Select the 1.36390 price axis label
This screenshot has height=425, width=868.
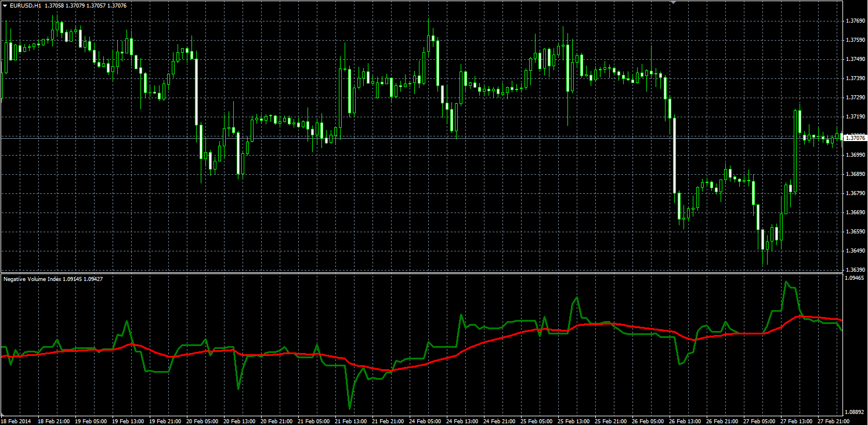tap(855, 270)
